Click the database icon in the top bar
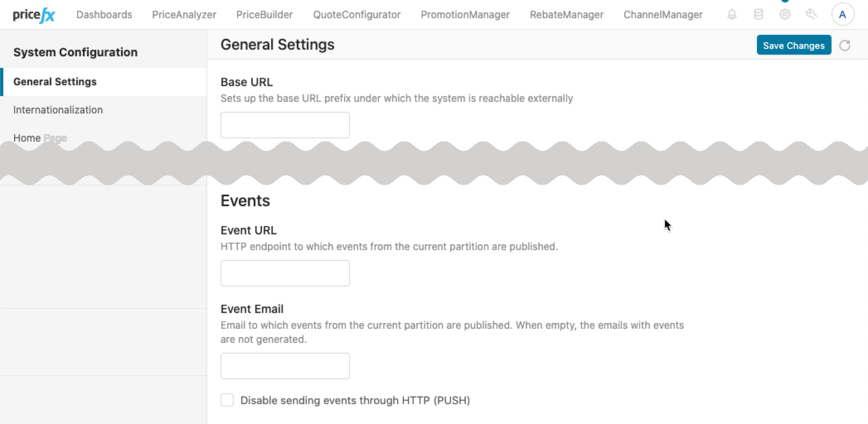The width and height of the screenshot is (868, 424). 758,14
